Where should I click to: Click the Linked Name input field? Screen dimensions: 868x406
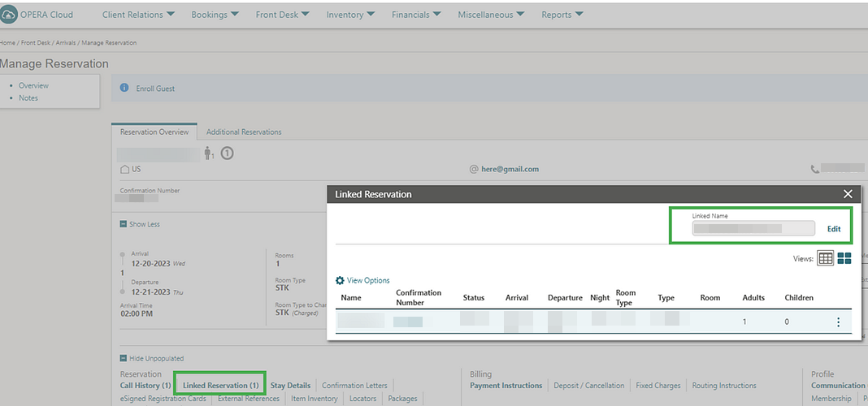(753, 228)
